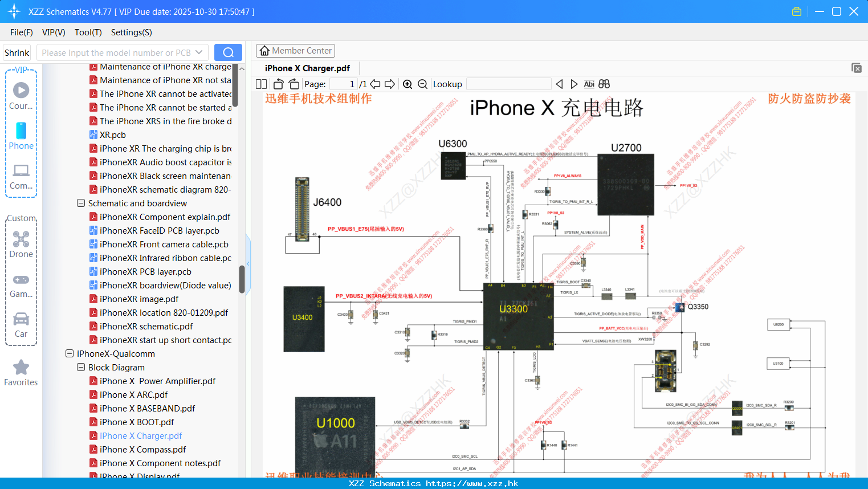Select iPhone X Charger.pdf in tree
Image resolution: width=868 pixels, height=489 pixels.
click(141, 435)
